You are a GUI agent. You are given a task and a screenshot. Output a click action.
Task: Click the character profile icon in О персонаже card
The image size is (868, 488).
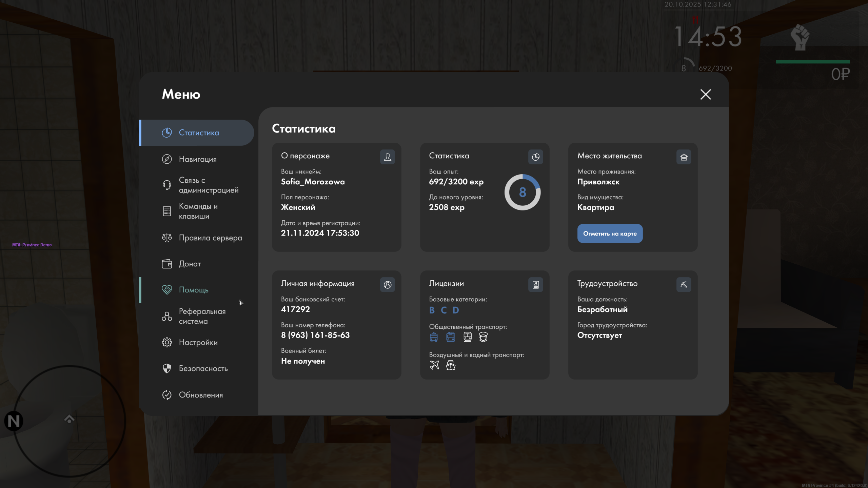coord(387,157)
